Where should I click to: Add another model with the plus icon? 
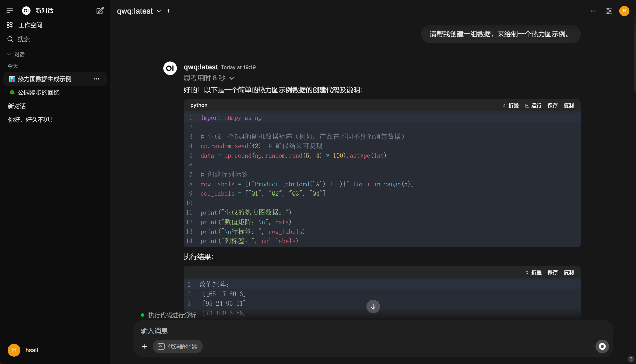(x=169, y=11)
